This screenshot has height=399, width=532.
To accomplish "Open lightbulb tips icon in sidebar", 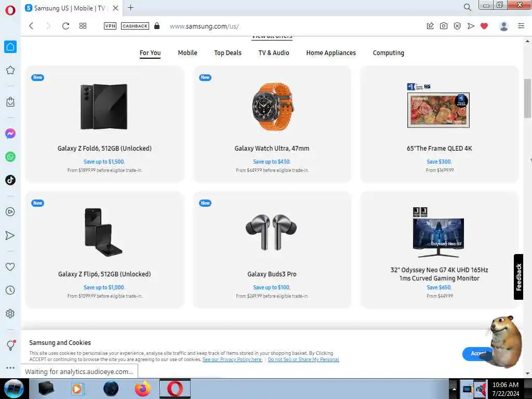I will click(x=10, y=345).
